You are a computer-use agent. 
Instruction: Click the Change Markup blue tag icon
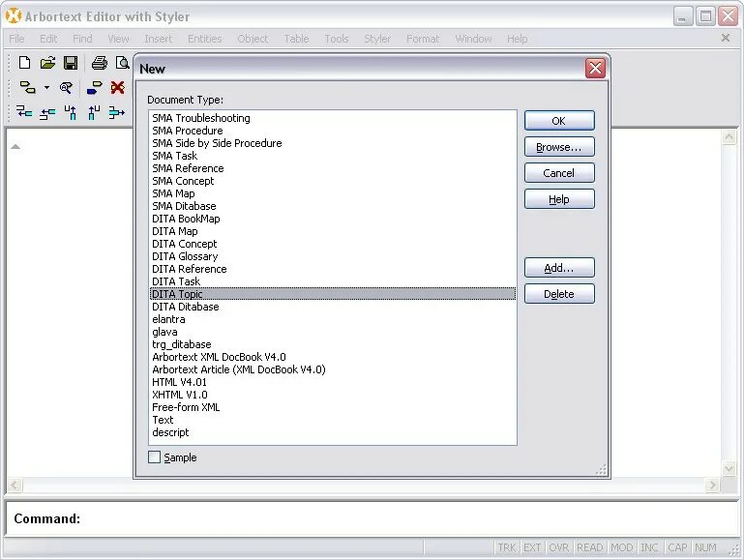(94, 87)
